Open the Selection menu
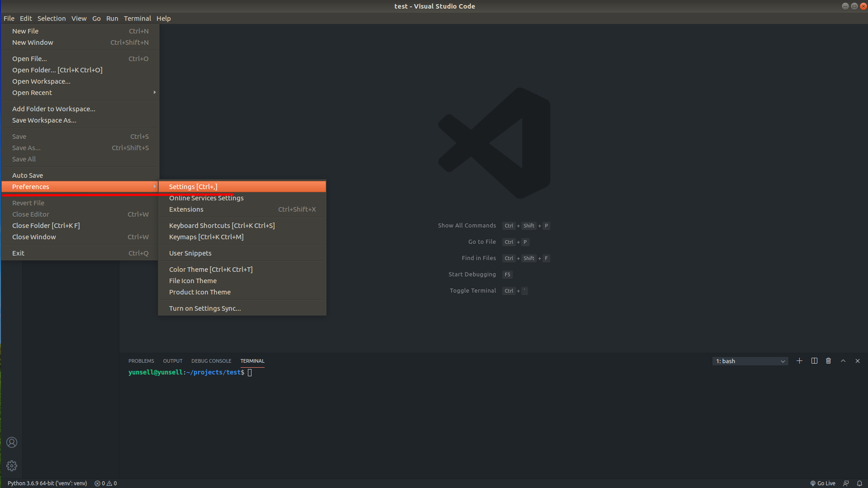This screenshot has width=868, height=488. tap(52, 19)
